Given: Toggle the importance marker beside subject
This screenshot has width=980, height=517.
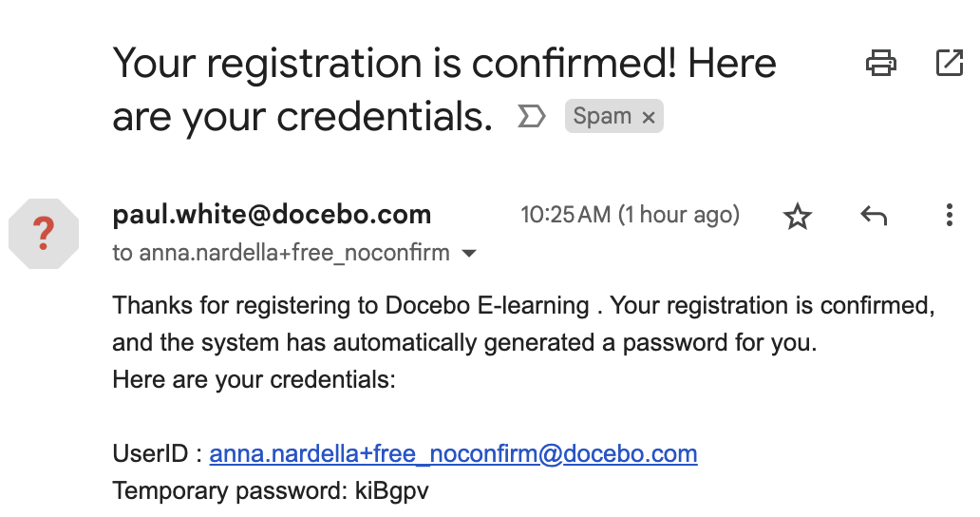Looking at the screenshot, I should coord(531,116).
